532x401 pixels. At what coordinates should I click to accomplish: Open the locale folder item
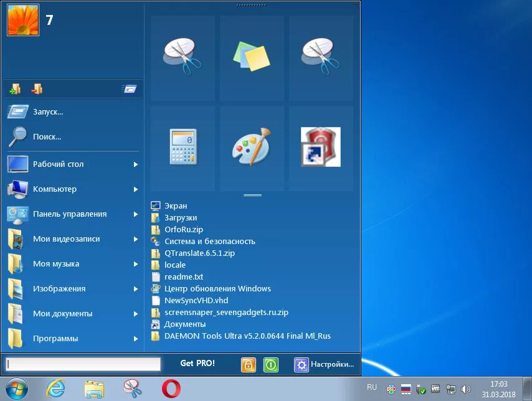168,265
